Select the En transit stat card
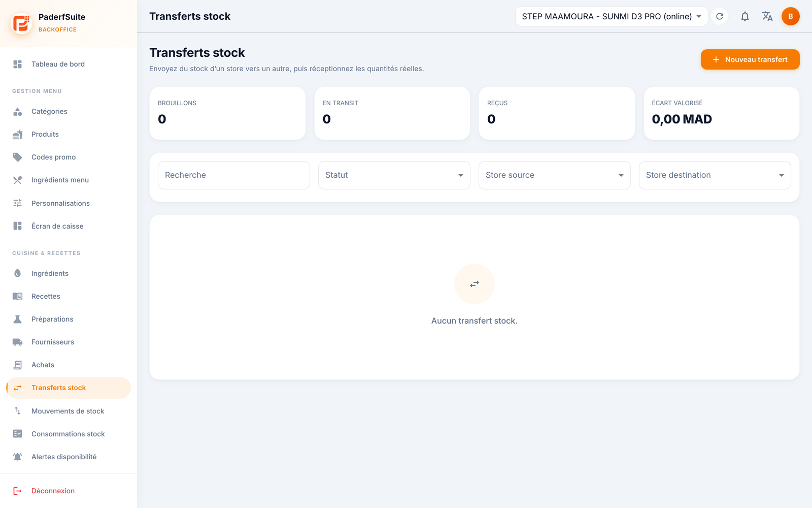Viewport: 812px width, 508px height. [392, 113]
